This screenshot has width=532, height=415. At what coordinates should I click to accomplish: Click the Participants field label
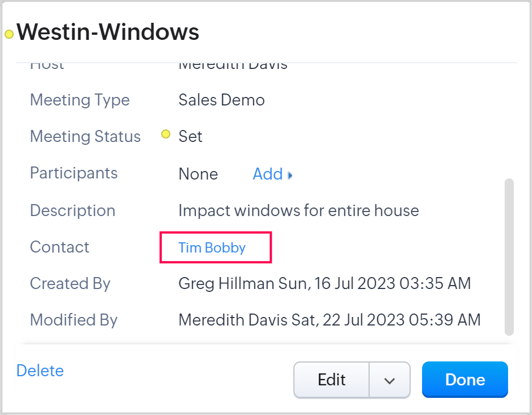click(73, 173)
